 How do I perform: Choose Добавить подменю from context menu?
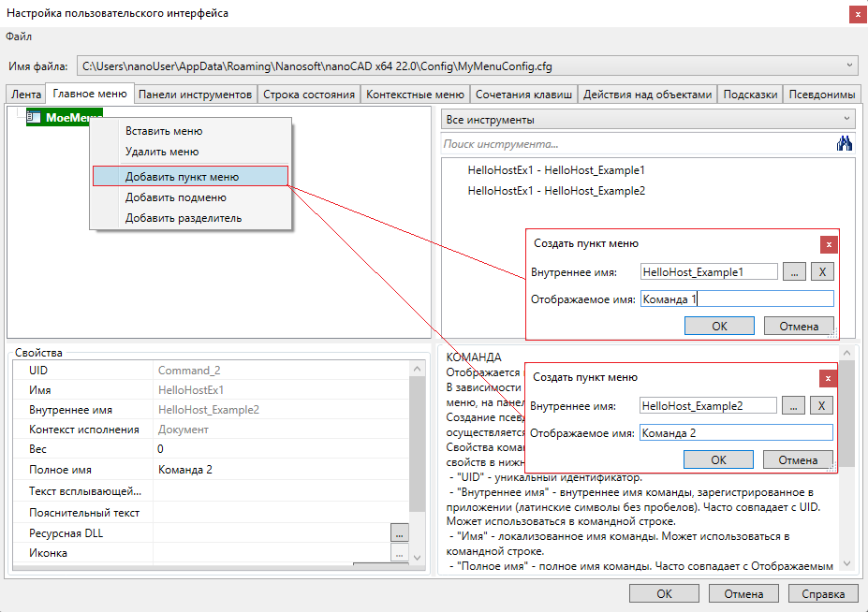[176, 197]
